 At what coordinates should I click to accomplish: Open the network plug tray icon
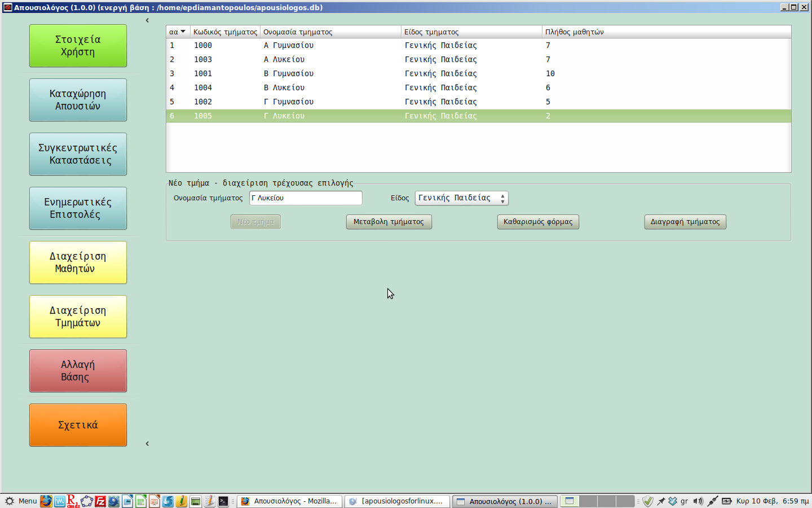coord(713,501)
